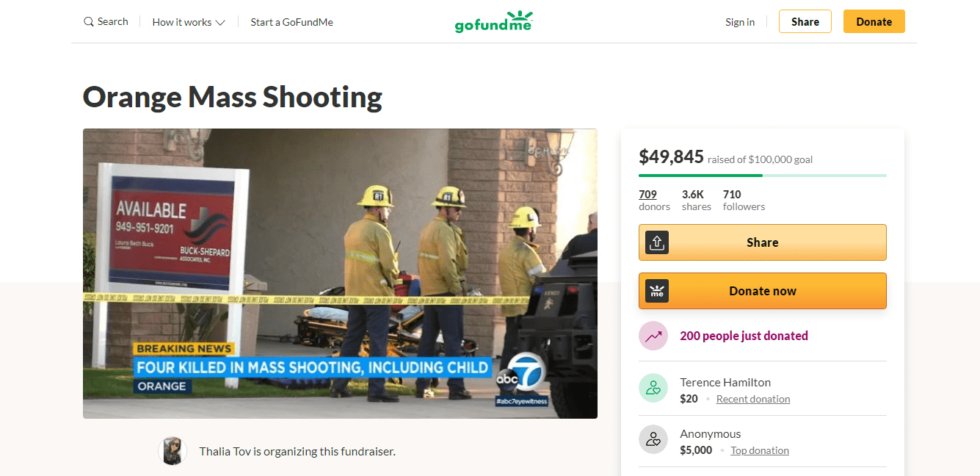Click Terence Hamilton's donor avatar icon
The image size is (980, 476).
tap(653, 389)
